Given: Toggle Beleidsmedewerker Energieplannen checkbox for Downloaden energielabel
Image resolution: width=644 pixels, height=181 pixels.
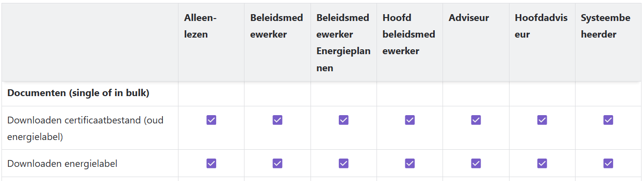Looking at the screenshot, I should coord(344,163).
